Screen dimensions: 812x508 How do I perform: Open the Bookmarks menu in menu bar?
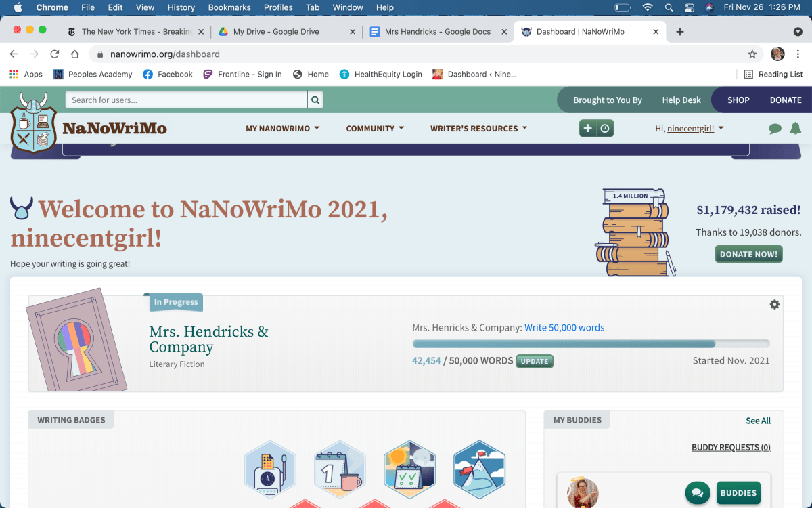(x=229, y=7)
